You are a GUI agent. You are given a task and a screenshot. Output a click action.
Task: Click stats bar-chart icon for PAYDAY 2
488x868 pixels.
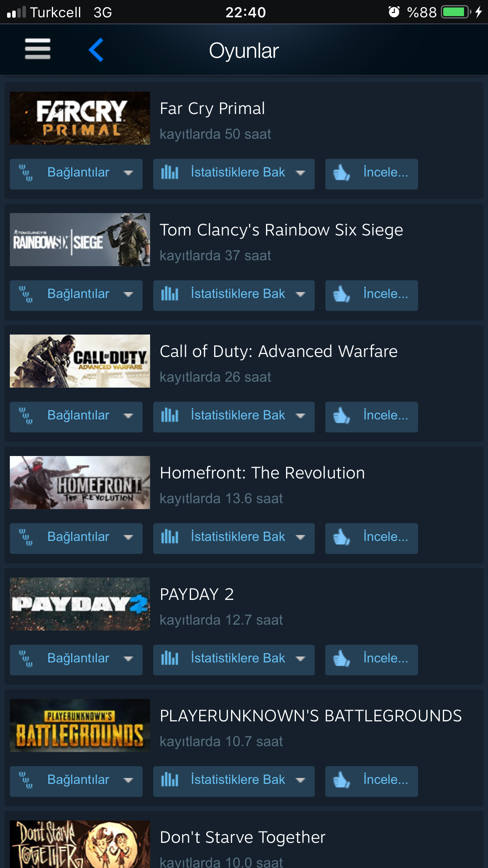pyautogui.click(x=170, y=658)
